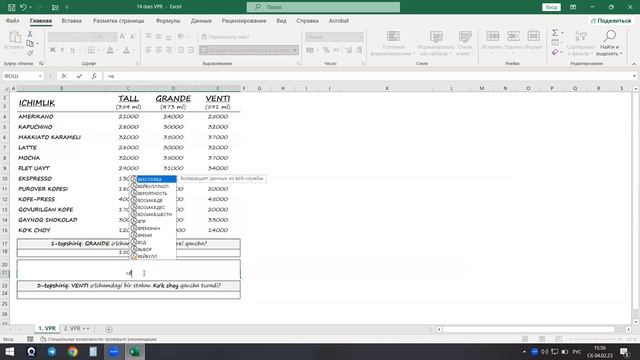Open the merge and center dropdown arrow
The height and width of the screenshot is (360, 640).
pos(294,50)
